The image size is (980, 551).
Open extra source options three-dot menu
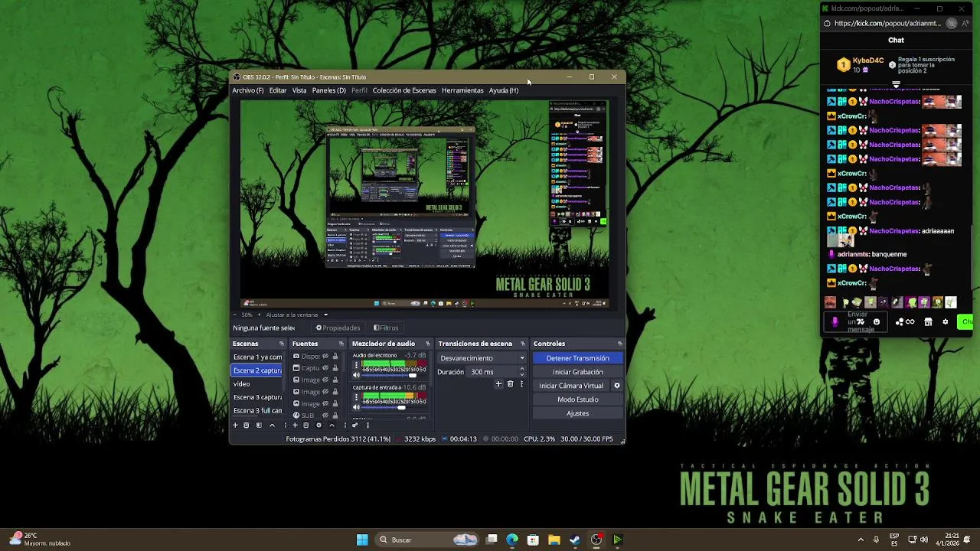tap(345, 425)
